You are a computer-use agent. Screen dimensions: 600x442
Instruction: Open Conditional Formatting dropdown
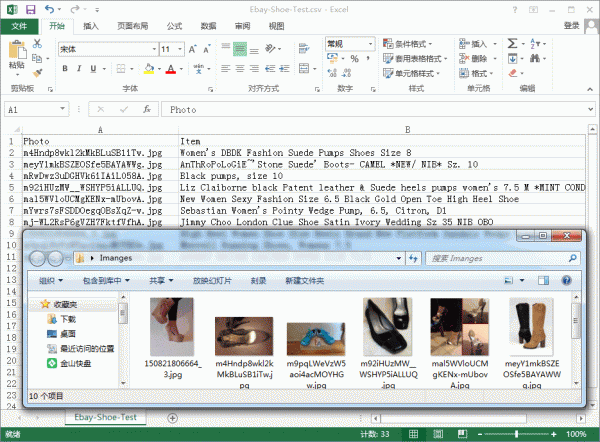(408, 44)
